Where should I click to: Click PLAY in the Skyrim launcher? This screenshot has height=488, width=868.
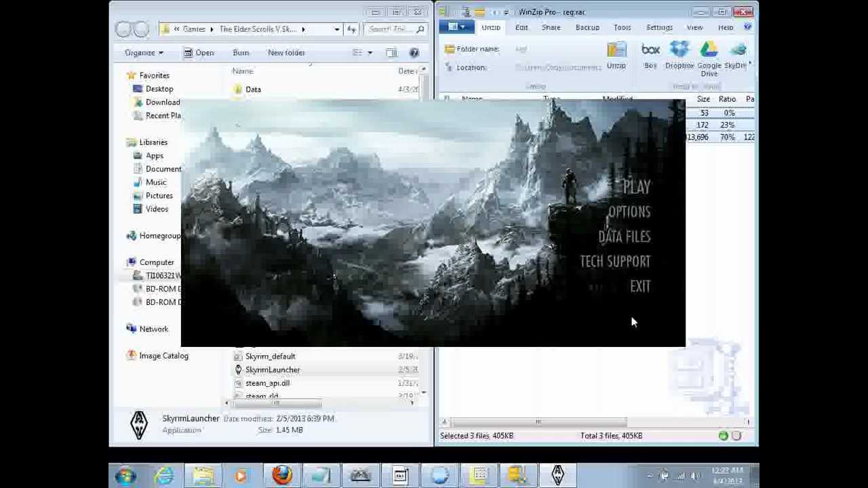[636, 187]
